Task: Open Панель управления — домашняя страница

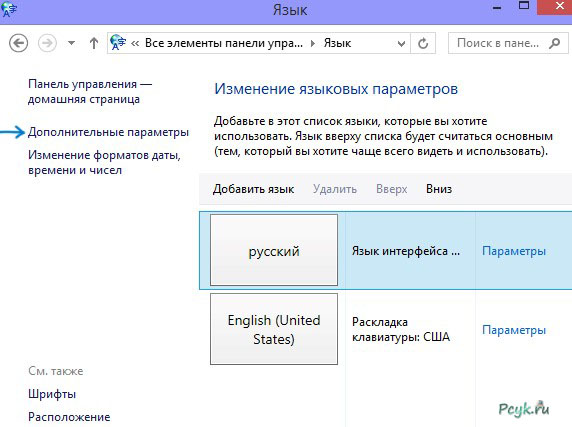Action: (89, 92)
